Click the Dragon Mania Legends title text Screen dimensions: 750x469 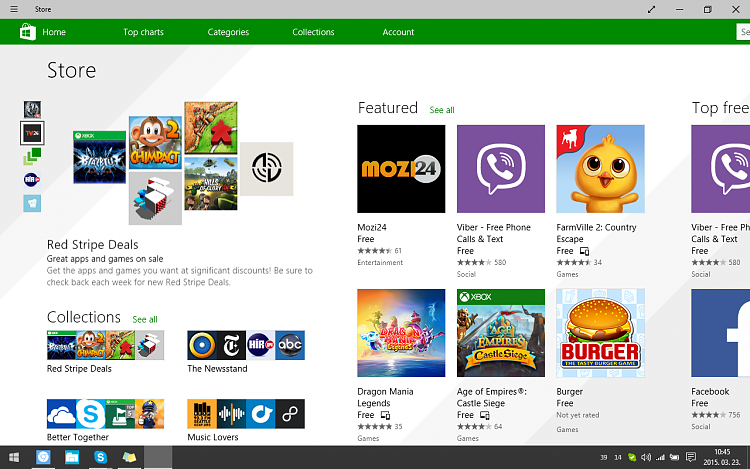click(385, 397)
